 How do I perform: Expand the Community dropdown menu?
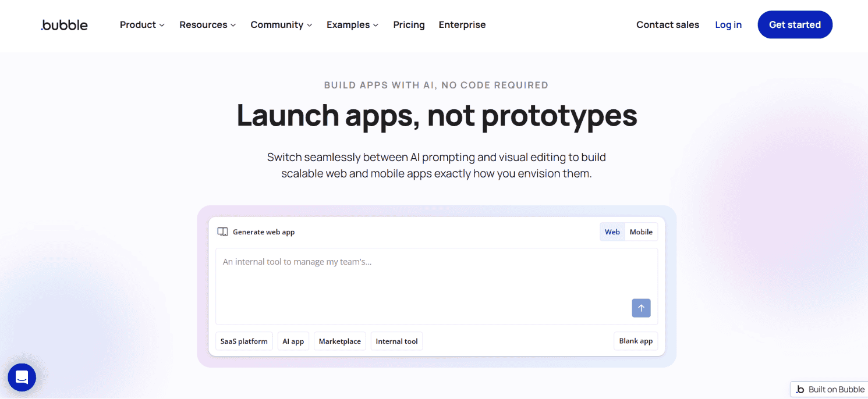(281, 25)
